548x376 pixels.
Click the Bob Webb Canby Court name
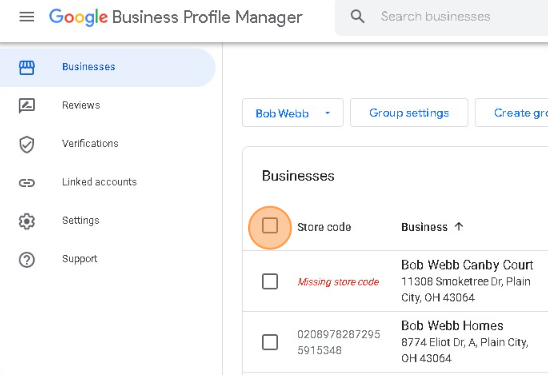point(467,265)
